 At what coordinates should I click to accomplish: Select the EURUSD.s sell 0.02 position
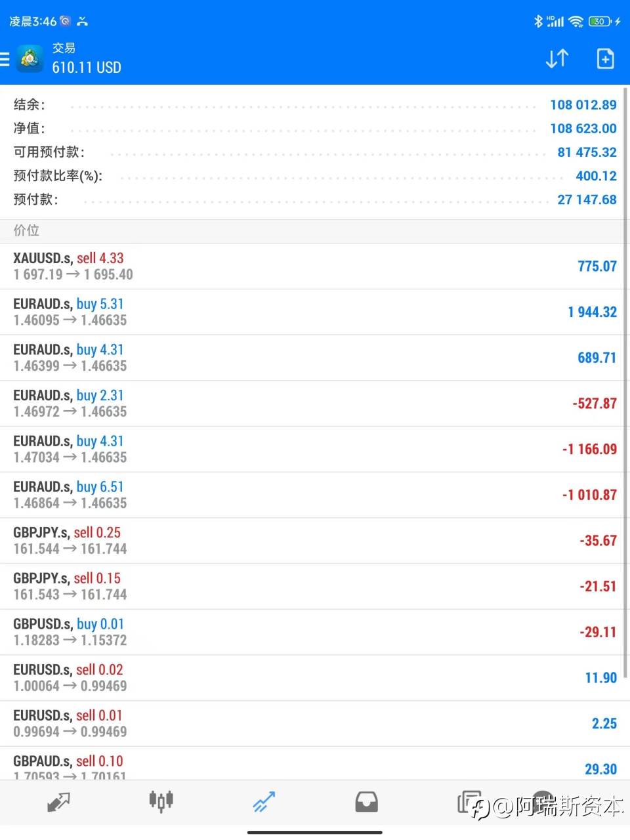tap(315, 678)
